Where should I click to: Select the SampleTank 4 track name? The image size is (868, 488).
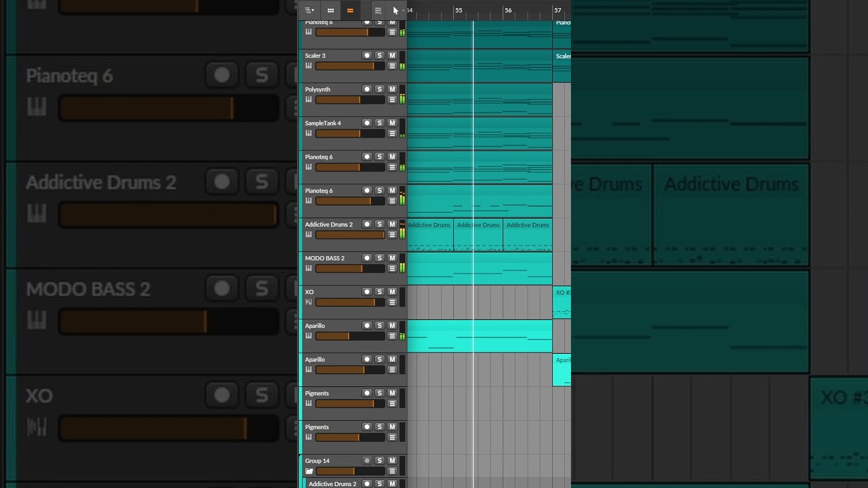pos(323,123)
